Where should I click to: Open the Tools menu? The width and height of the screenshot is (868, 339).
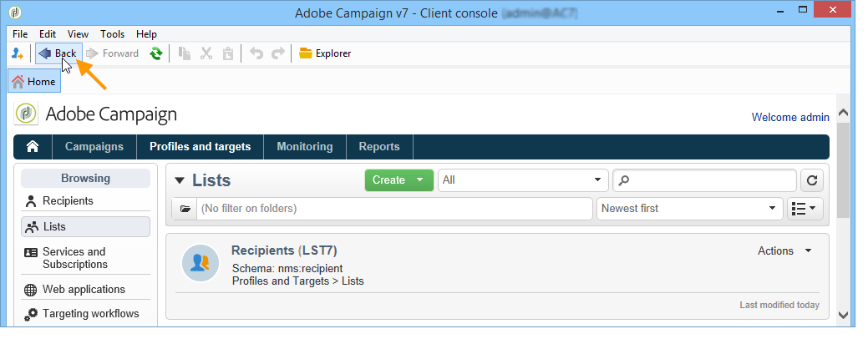point(112,34)
